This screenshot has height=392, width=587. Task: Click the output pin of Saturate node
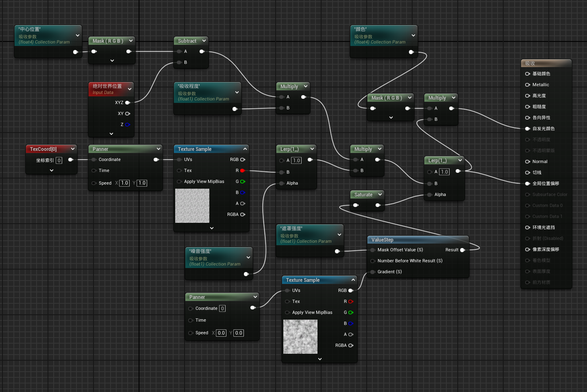(x=378, y=205)
